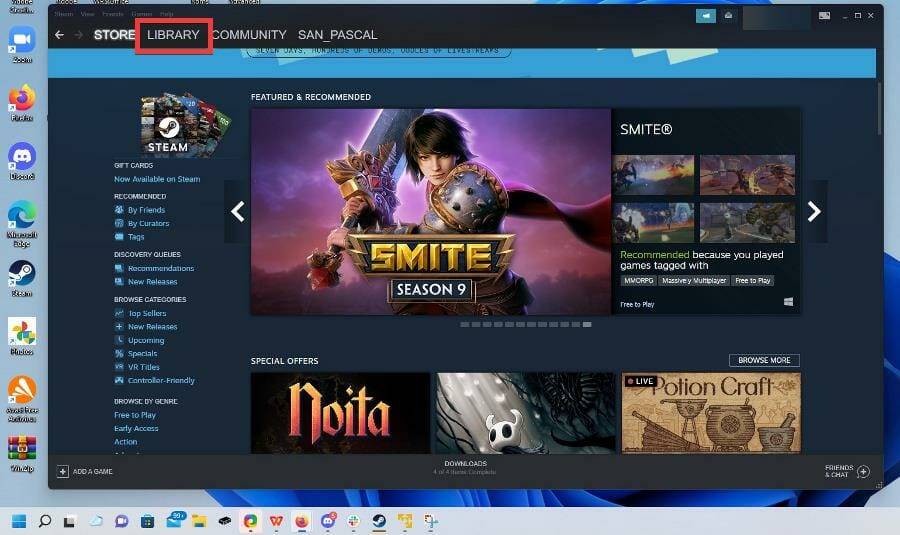Open Upcoming category link
Image resolution: width=900 pixels, height=535 pixels.
(146, 340)
